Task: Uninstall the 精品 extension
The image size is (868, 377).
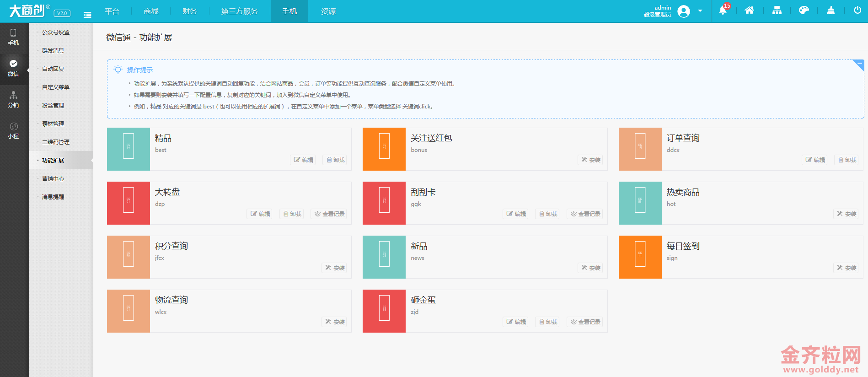Action: [x=335, y=160]
